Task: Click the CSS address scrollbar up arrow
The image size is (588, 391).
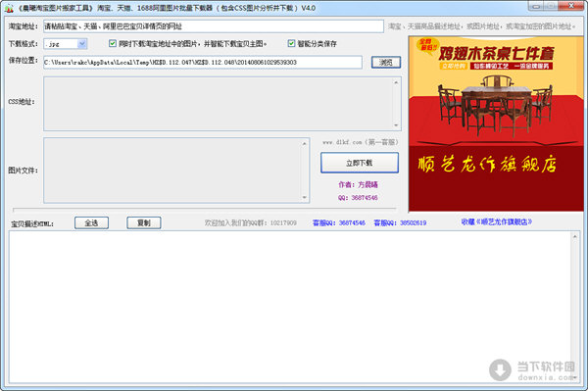Action: coord(396,82)
